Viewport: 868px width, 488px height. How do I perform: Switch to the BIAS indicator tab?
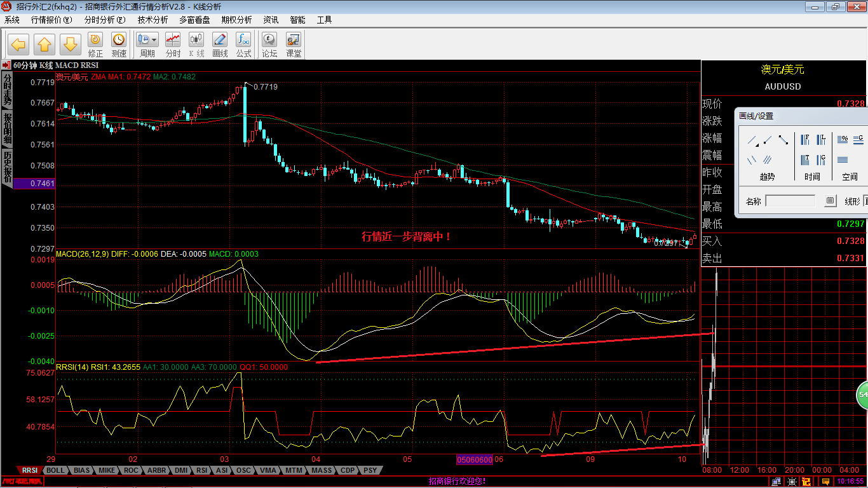(81, 471)
